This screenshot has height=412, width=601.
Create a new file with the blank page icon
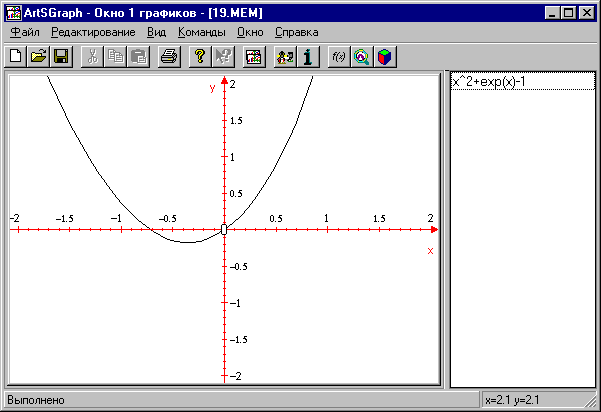tap(16, 57)
